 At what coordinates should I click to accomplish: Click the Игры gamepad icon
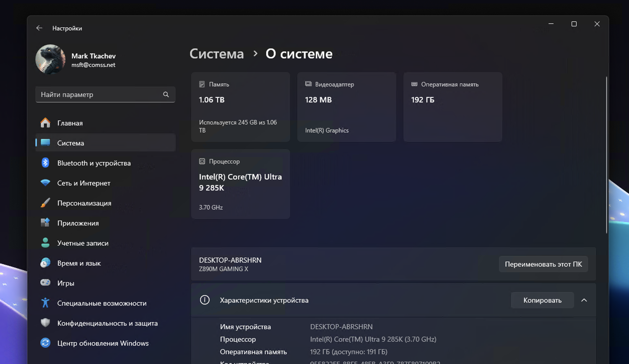tap(45, 283)
